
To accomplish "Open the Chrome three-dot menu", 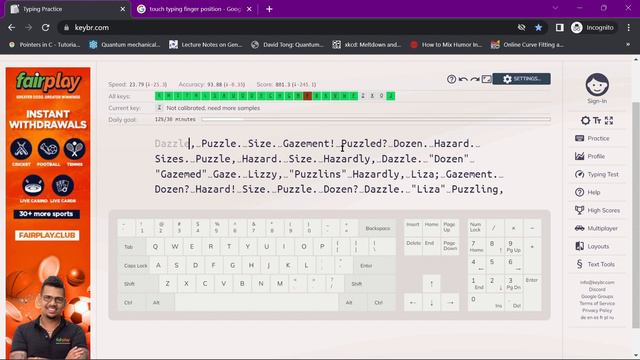I will [629, 27].
